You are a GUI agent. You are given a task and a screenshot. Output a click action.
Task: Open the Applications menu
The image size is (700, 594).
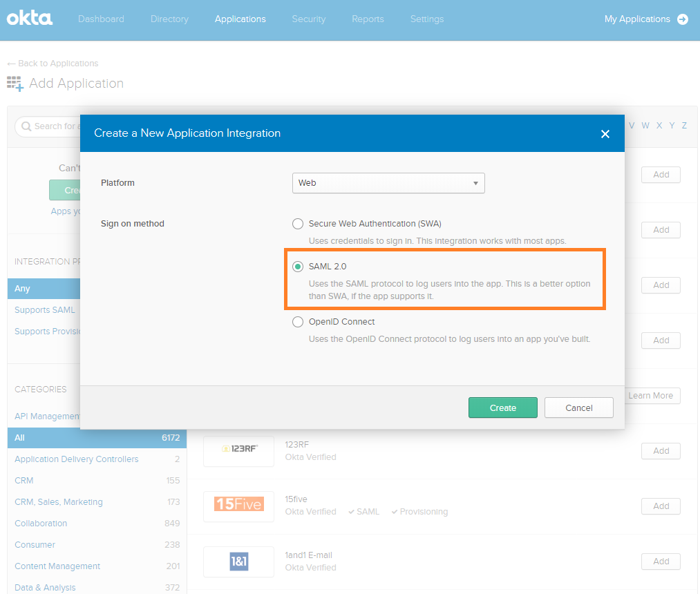pyautogui.click(x=240, y=19)
